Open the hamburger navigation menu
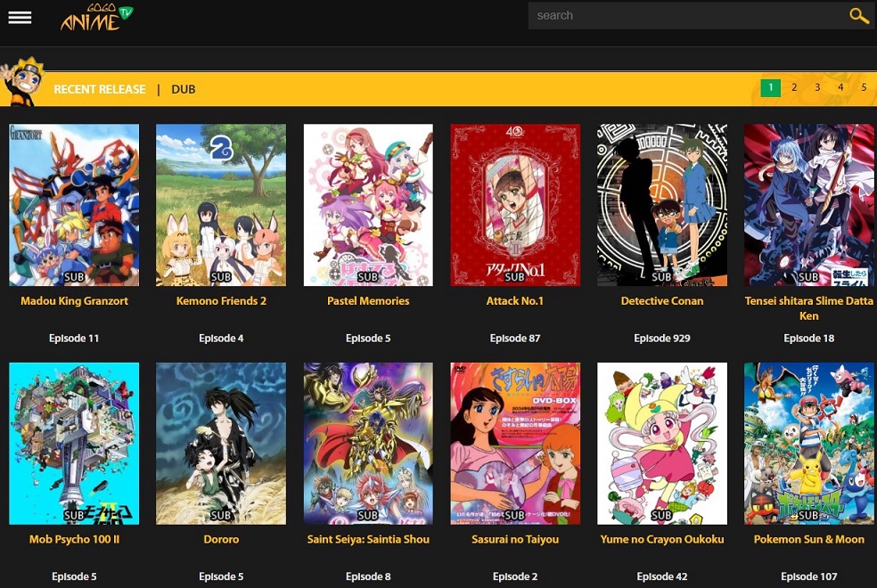877x588 pixels. point(20,17)
